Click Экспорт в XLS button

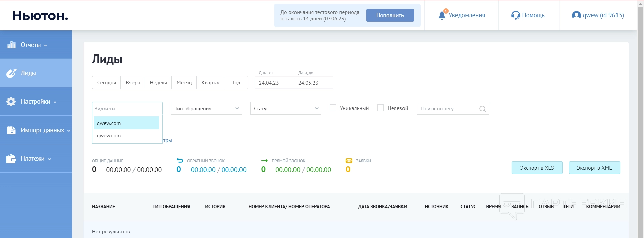[537, 168]
